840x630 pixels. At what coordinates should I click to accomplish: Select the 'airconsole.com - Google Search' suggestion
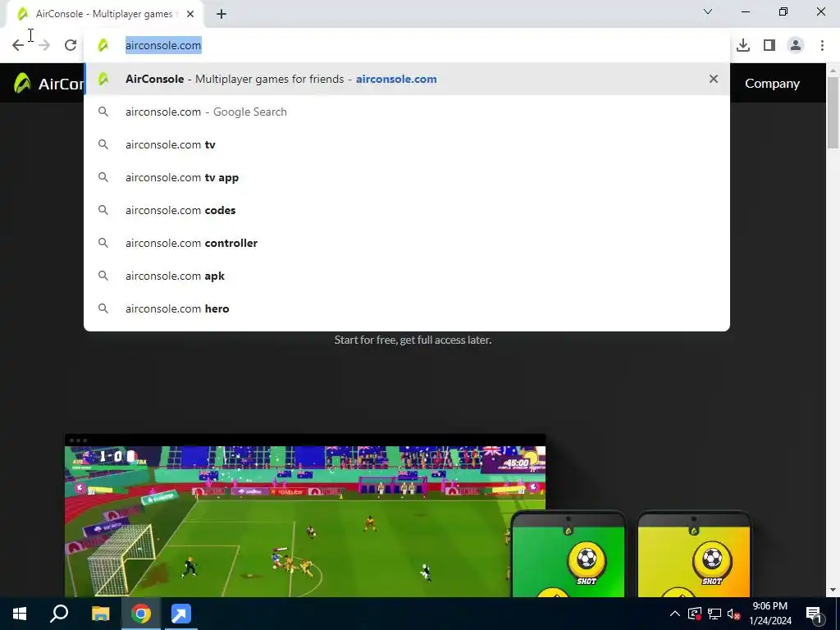coord(407,112)
